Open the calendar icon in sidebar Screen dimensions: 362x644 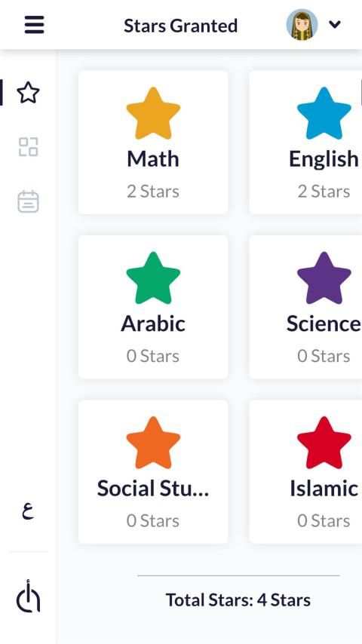29,201
